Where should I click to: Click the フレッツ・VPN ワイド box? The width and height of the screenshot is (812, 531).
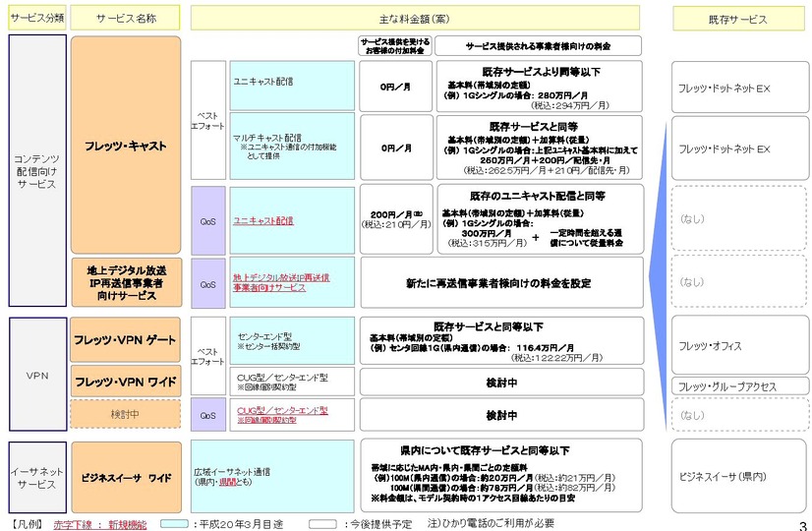coord(125,383)
